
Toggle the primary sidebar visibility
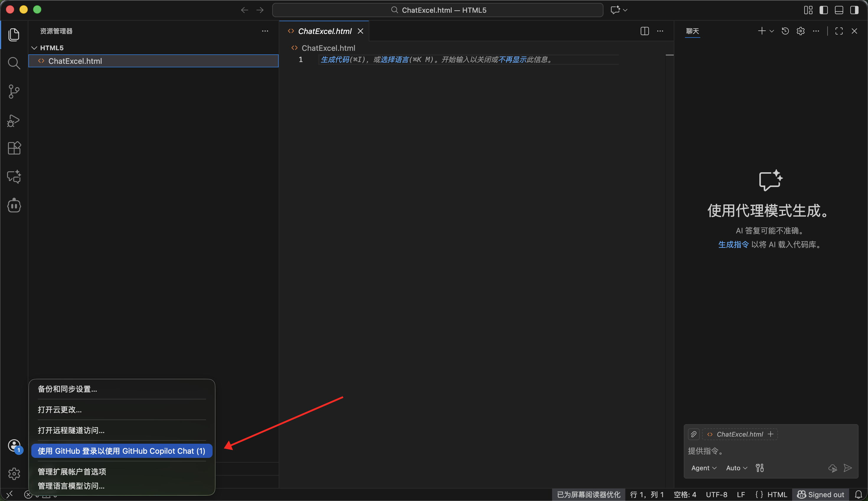coord(823,10)
